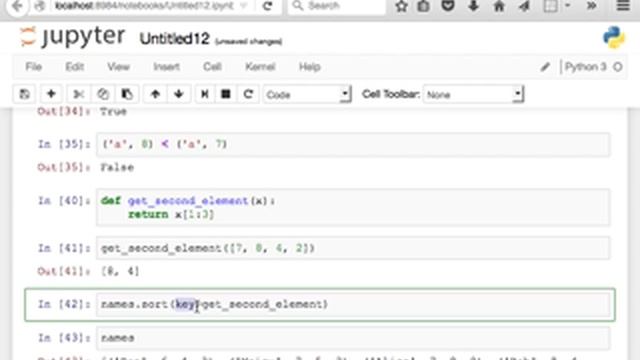The width and height of the screenshot is (640, 360).
Task: Move selected cell up arrow
Action: pyautogui.click(x=155, y=94)
